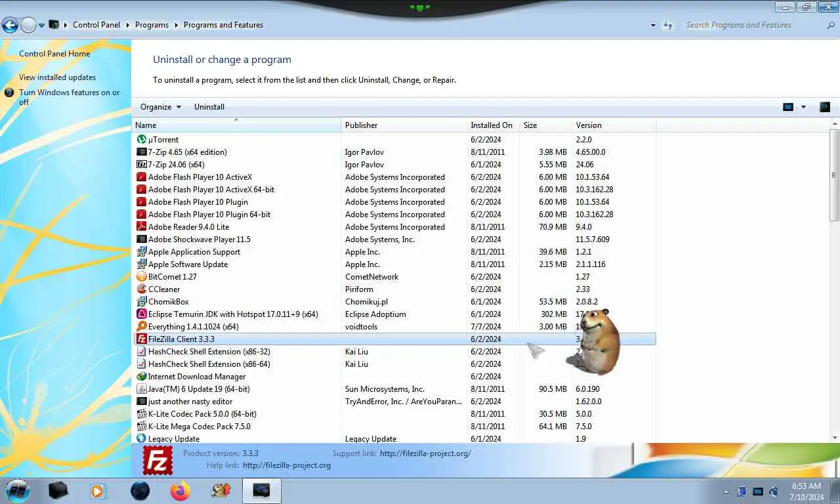
Task: Click the clock in the taskbar
Action: (806, 492)
